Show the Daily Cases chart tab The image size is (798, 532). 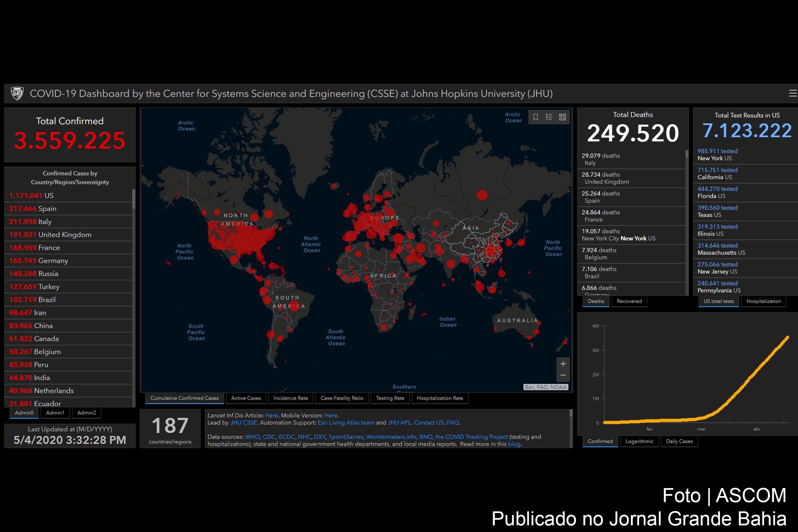(679, 441)
